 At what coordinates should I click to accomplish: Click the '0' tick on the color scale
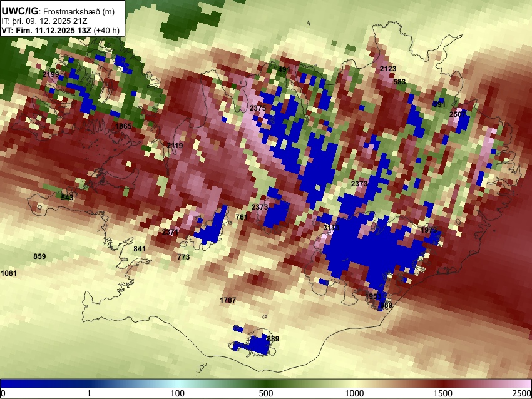[3, 393]
